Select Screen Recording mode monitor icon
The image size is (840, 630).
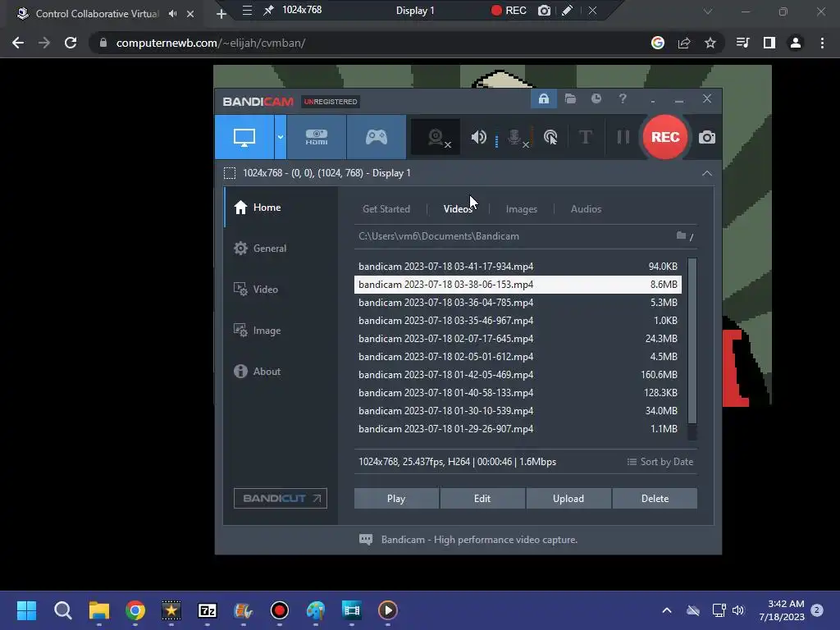click(x=244, y=137)
